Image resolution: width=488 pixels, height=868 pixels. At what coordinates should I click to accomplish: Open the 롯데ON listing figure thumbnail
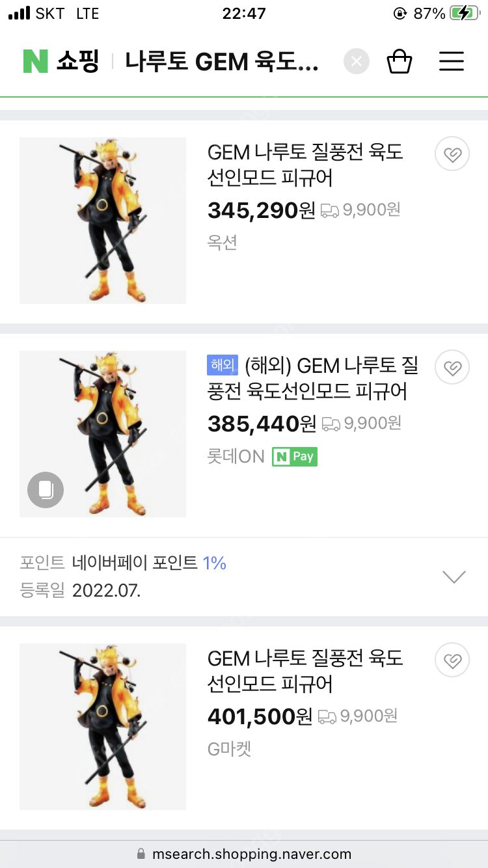pos(103,434)
